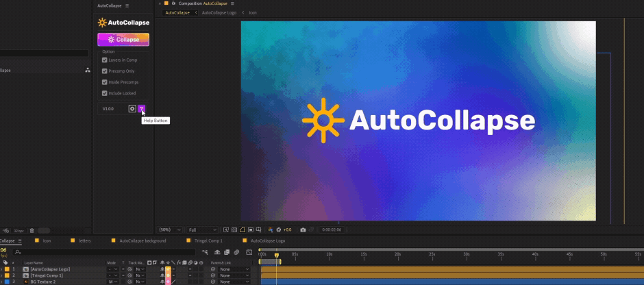Viewport: 644px width, 285px height.
Task: Click the exposure value +0.0
Action: 288,230
